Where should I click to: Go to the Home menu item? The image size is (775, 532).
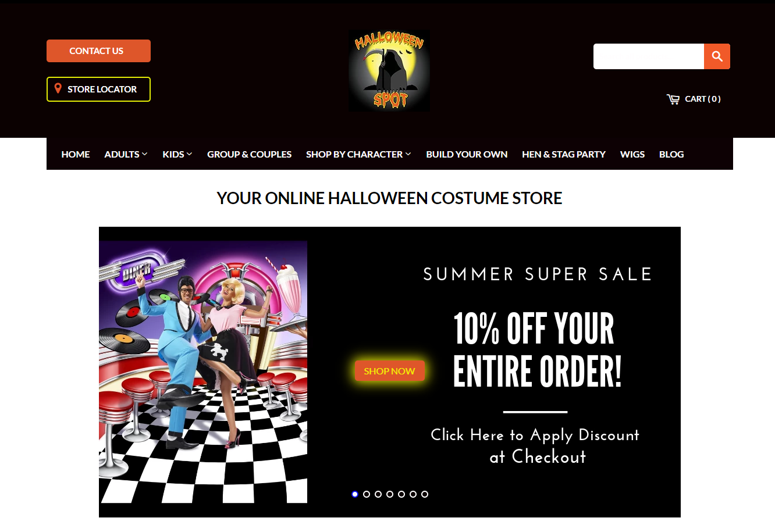[x=76, y=154]
